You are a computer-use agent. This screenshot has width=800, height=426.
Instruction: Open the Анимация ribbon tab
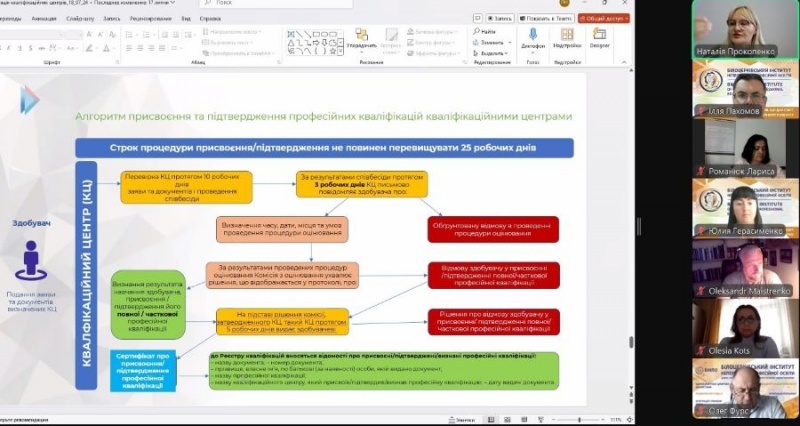44,18
